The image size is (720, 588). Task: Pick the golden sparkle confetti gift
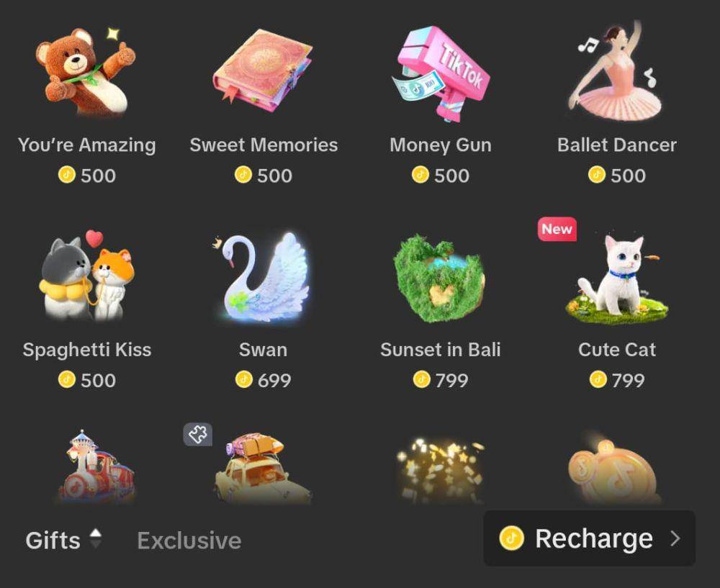point(441,471)
